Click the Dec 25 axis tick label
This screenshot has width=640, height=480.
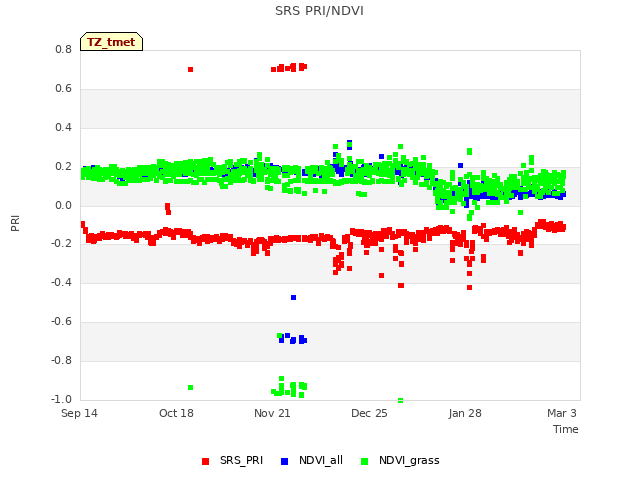point(369,413)
